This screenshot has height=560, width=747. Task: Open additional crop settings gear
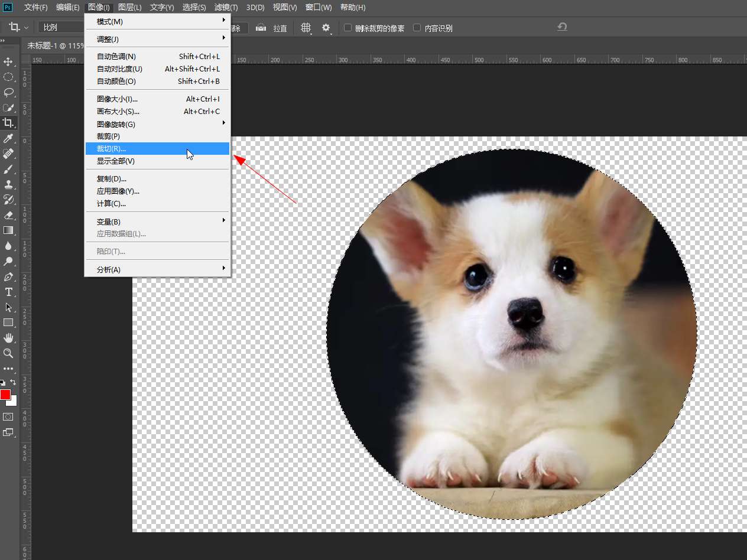(326, 28)
